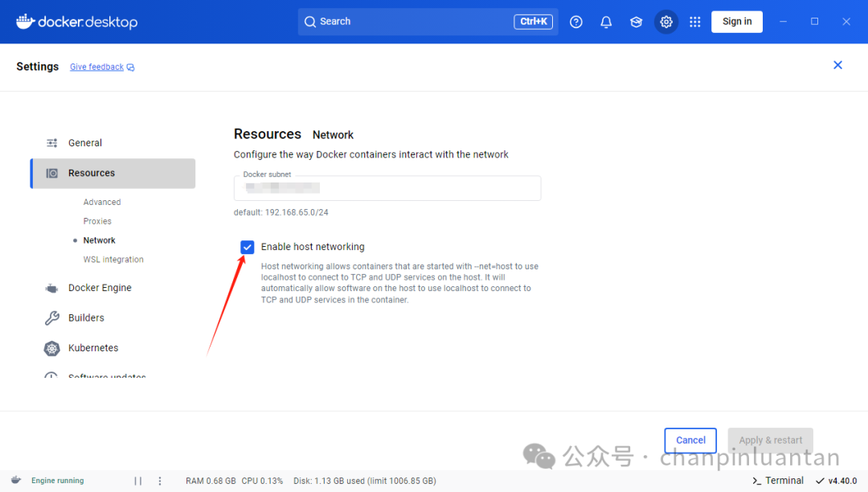Minimize the Docker Desktop window
Screen dimensions: 868x492
point(783,22)
